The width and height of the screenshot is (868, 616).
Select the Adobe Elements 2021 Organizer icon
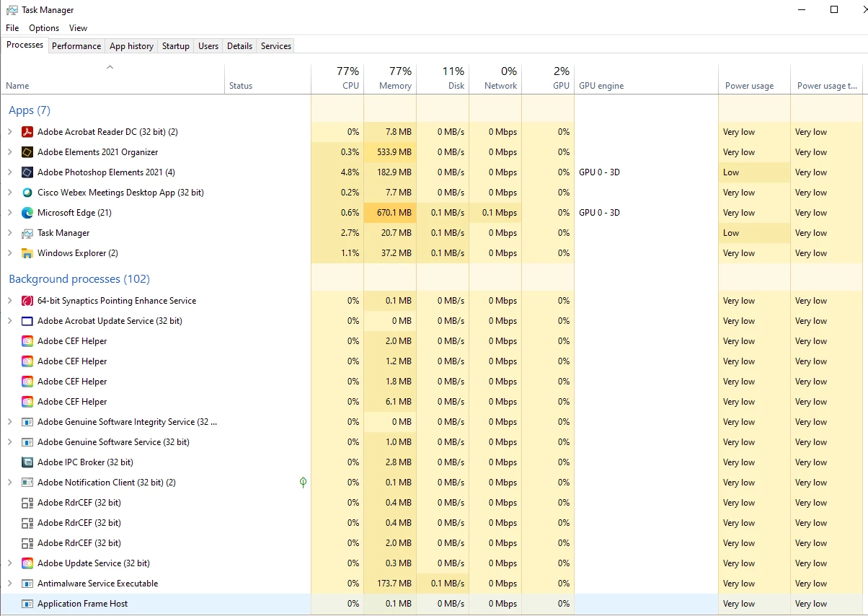[27, 152]
